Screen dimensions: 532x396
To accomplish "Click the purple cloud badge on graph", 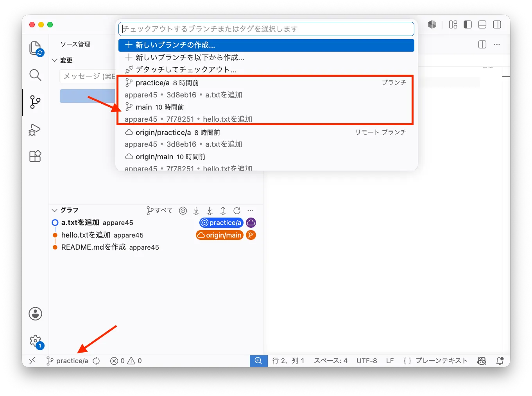I will [x=251, y=223].
